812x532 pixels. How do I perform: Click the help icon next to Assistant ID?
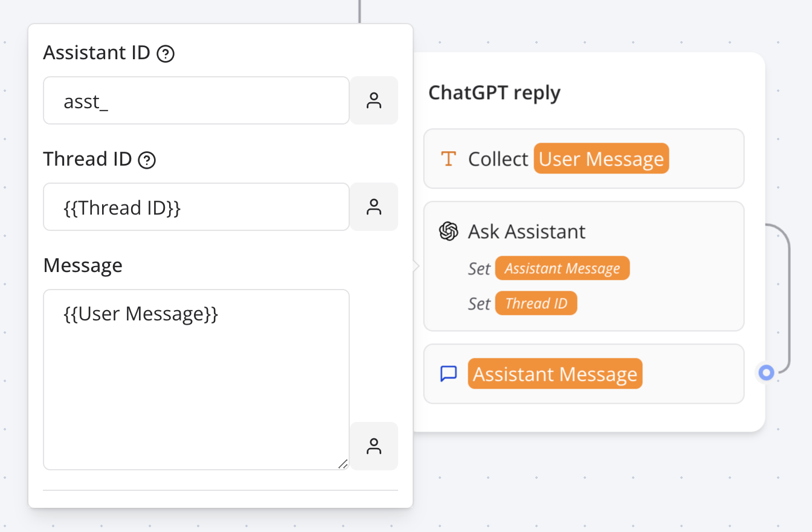[164, 53]
